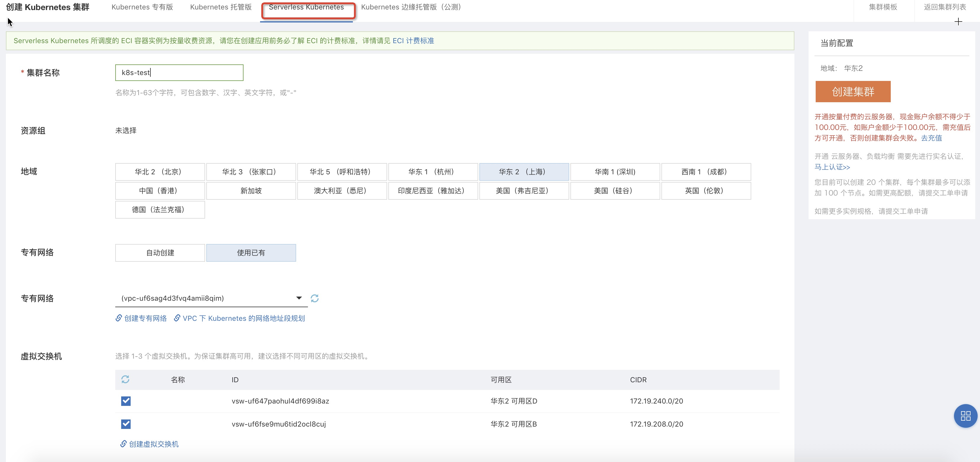The height and width of the screenshot is (462, 980).
Task: Choose region 印度尼西亚 (雅加达)
Action: tap(433, 191)
